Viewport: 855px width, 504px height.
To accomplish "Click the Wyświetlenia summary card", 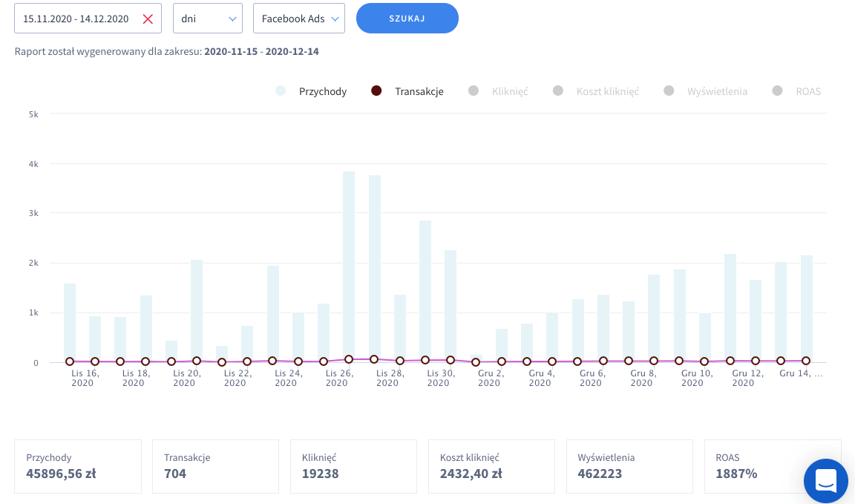I will coord(629,466).
